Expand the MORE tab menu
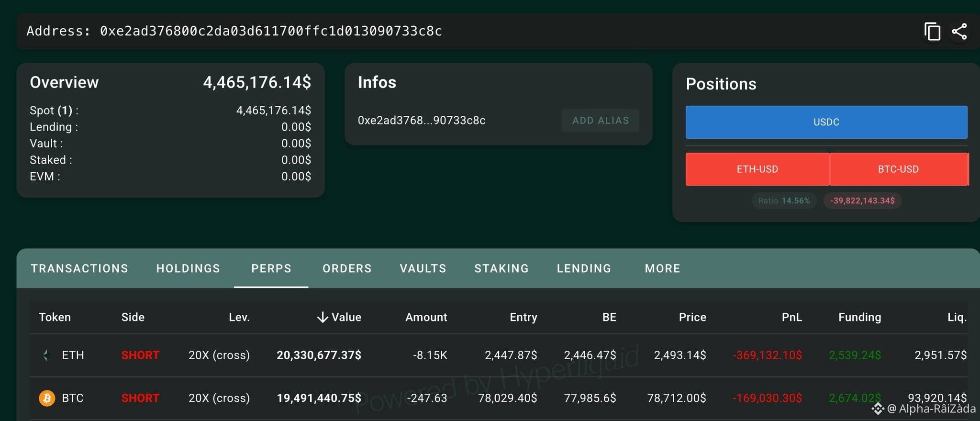Image resolution: width=980 pixels, height=421 pixels. pos(662,268)
